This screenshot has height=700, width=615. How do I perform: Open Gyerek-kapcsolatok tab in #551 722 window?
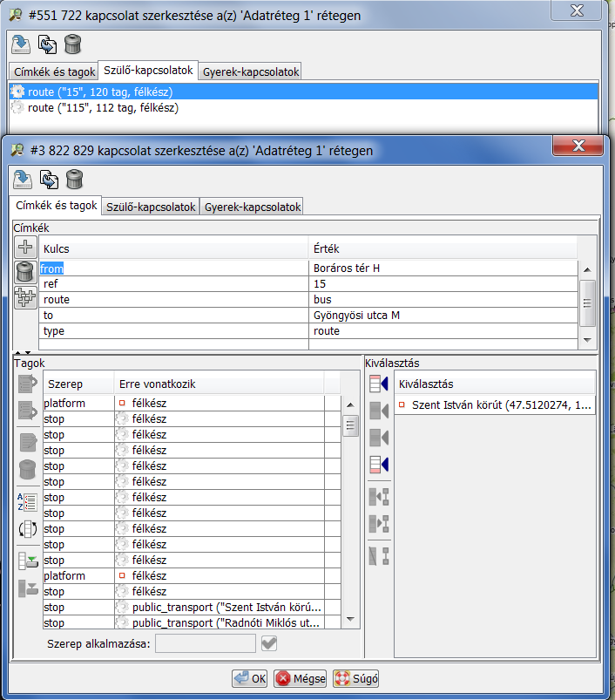pos(250,71)
